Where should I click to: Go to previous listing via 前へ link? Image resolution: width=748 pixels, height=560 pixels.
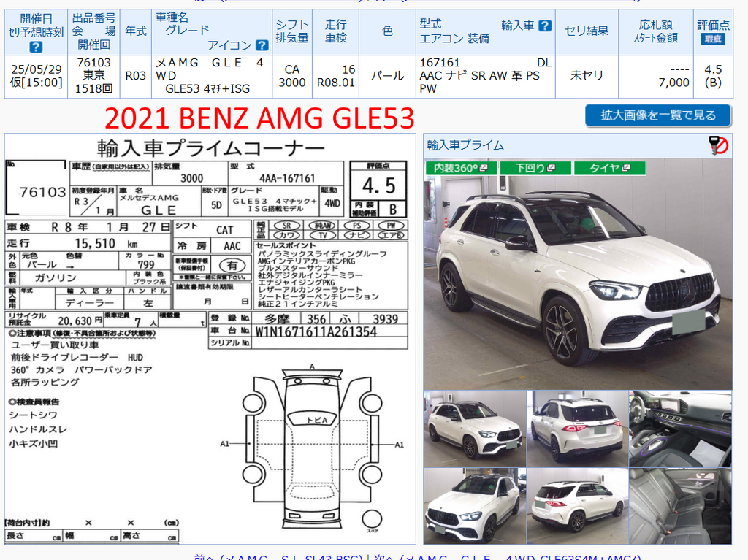278,556
